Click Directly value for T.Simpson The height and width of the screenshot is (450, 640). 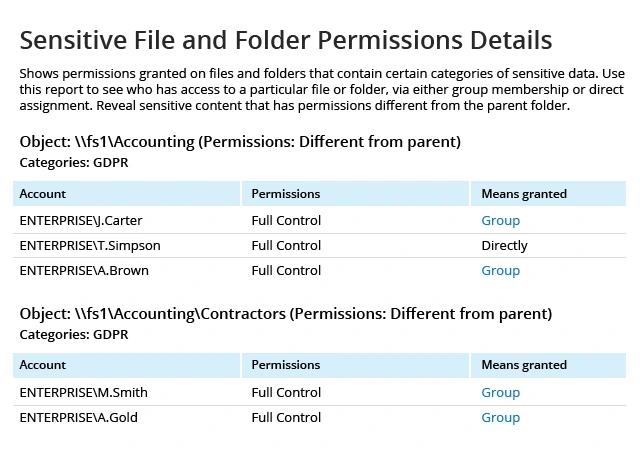click(x=504, y=245)
